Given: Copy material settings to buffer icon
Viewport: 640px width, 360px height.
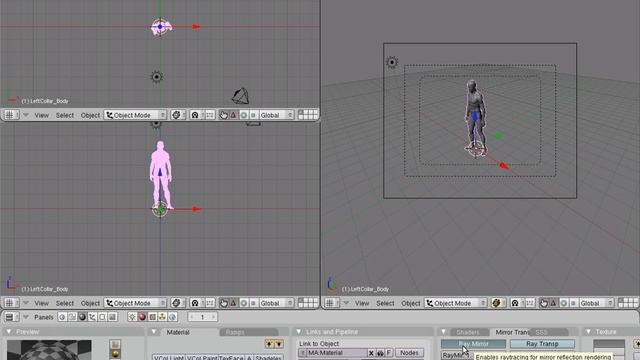Looking at the screenshot, I should tap(269, 344).
